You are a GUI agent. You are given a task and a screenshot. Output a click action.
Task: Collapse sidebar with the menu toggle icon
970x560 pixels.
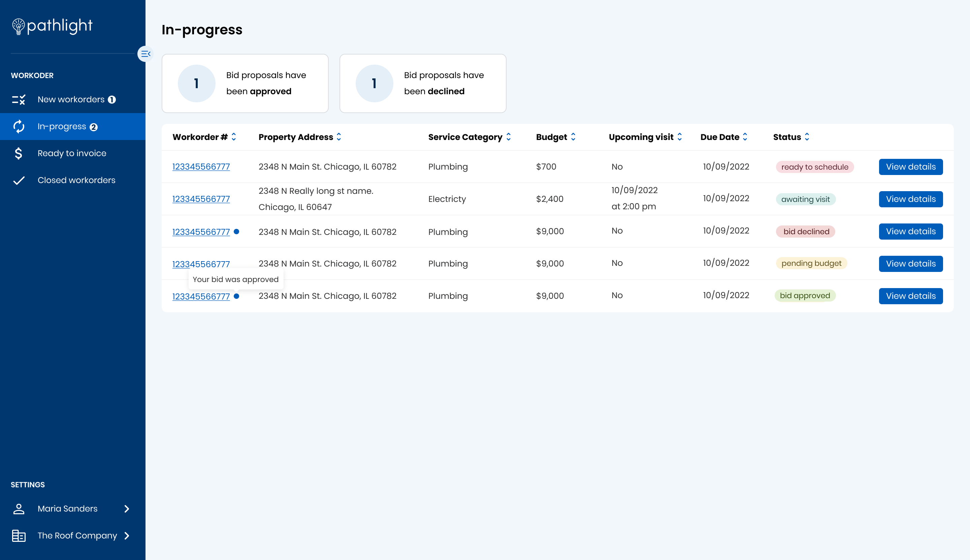click(x=145, y=54)
